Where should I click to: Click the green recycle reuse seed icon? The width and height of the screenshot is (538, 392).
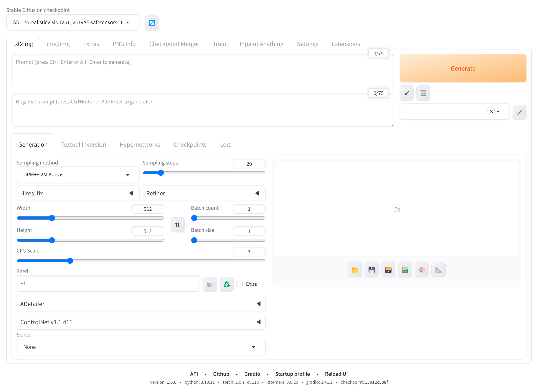pyautogui.click(x=227, y=284)
